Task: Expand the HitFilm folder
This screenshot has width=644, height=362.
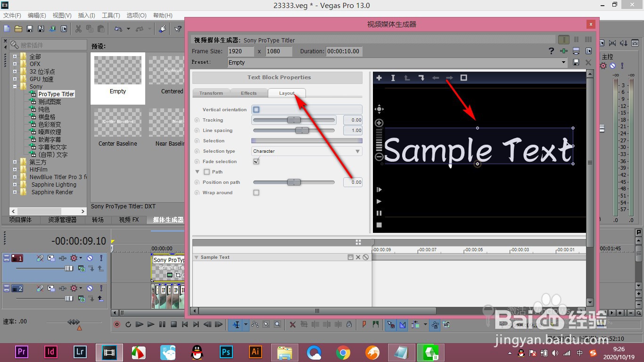Action: (15, 170)
